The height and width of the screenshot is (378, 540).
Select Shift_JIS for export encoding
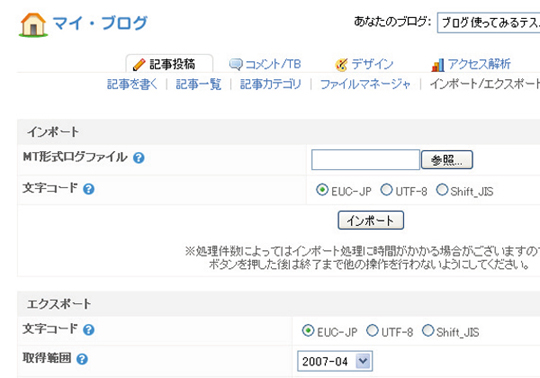click(x=428, y=331)
